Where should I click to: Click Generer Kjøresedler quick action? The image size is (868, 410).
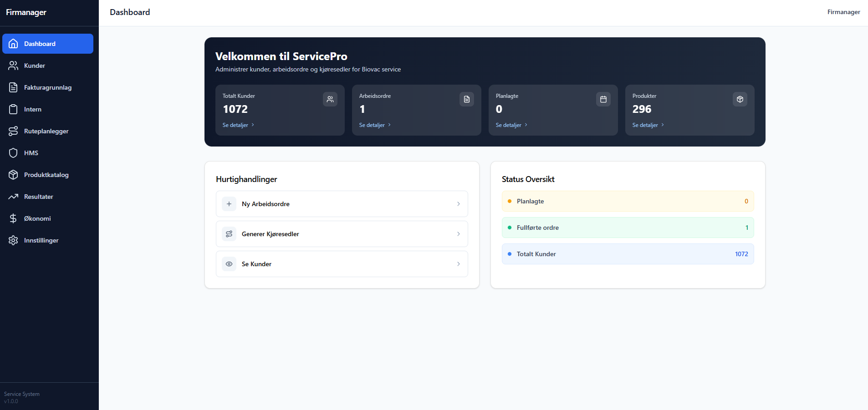coord(342,234)
